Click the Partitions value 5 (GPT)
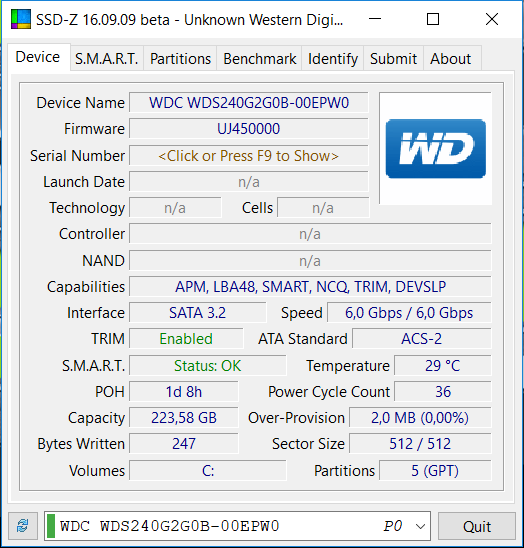 pos(435,471)
